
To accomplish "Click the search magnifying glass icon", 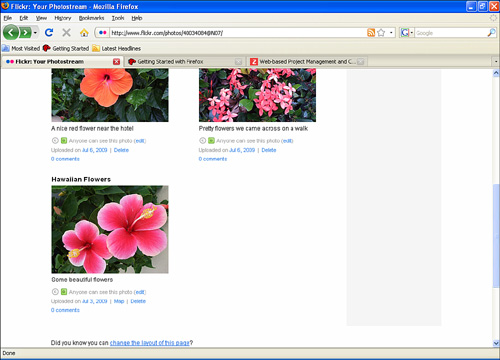I will pos(491,32).
